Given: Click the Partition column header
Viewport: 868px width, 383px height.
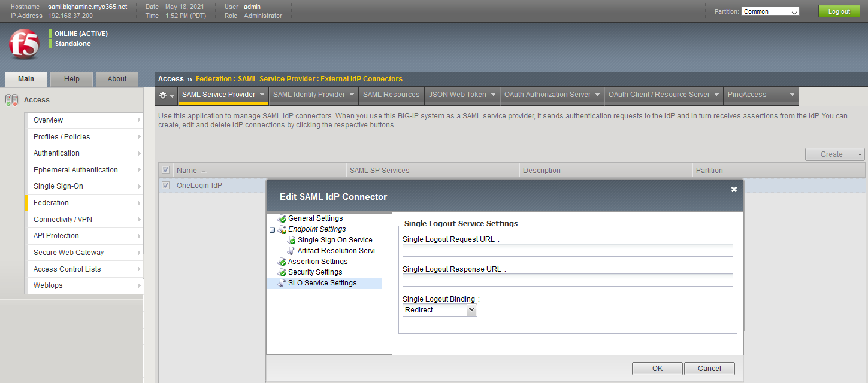Looking at the screenshot, I should pyautogui.click(x=779, y=171).
